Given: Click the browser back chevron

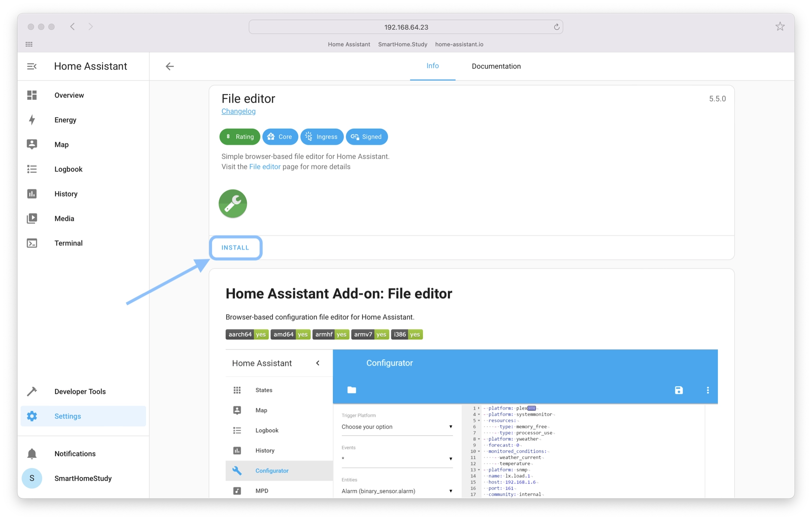Looking at the screenshot, I should (x=72, y=27).
